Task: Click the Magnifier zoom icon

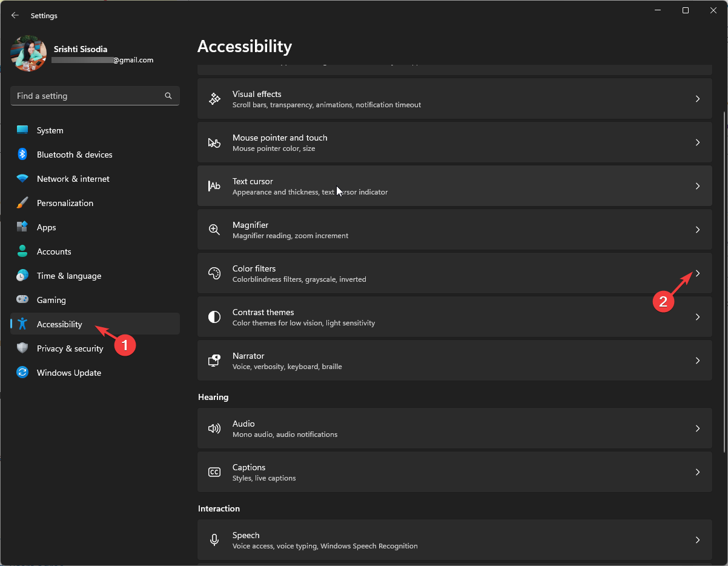Action: click(214, 230)
